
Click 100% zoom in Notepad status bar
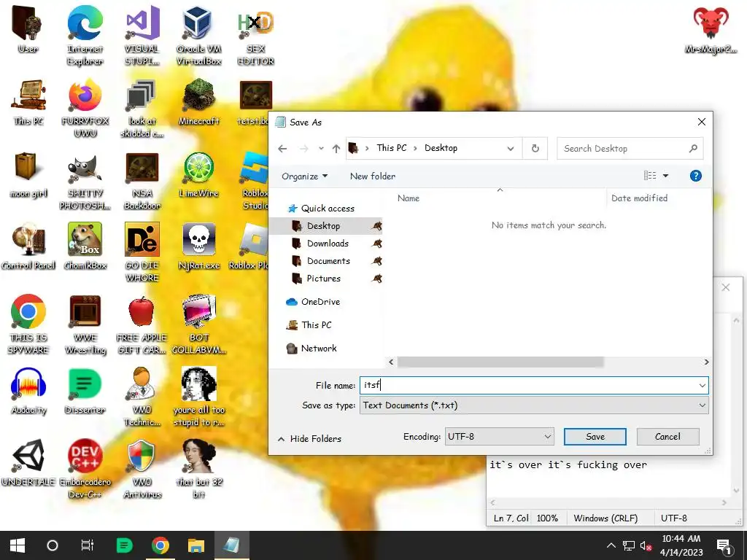pyautogui.click(x=547, y=518)
